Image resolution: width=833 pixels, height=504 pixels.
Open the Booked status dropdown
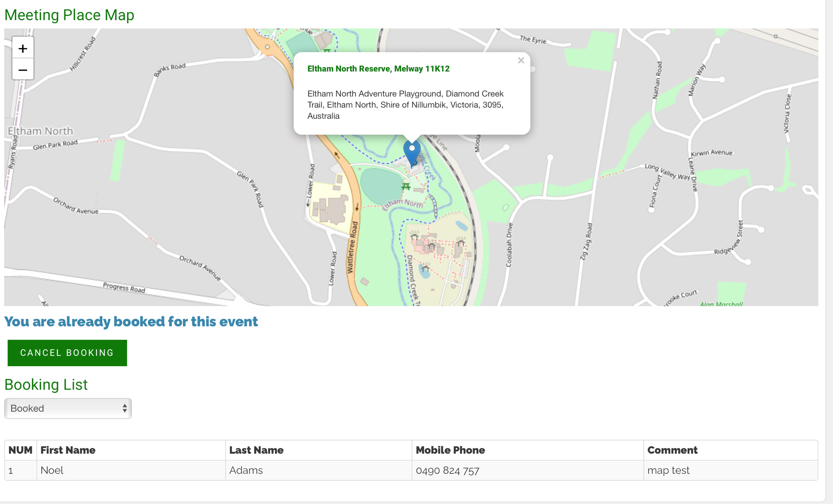(68, 408)
